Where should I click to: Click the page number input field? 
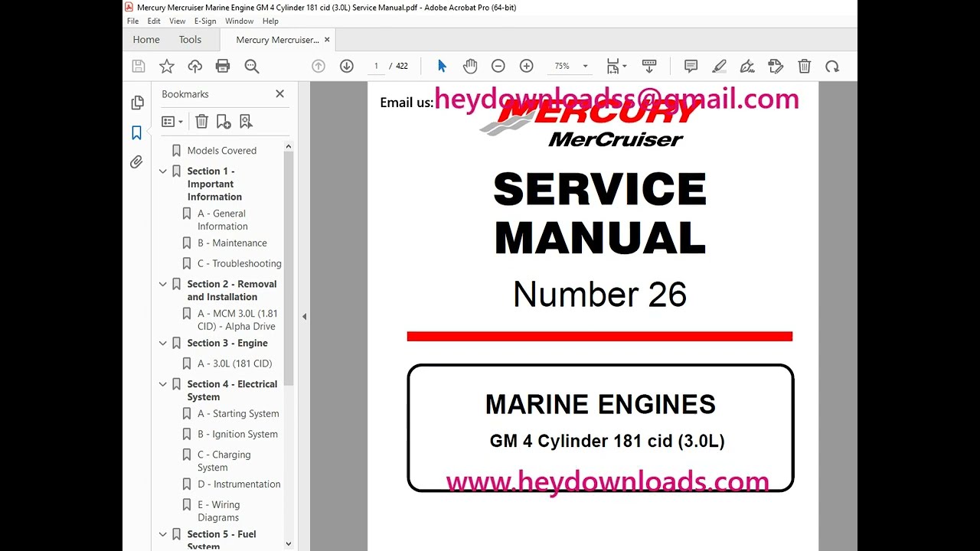click(376, 67)
